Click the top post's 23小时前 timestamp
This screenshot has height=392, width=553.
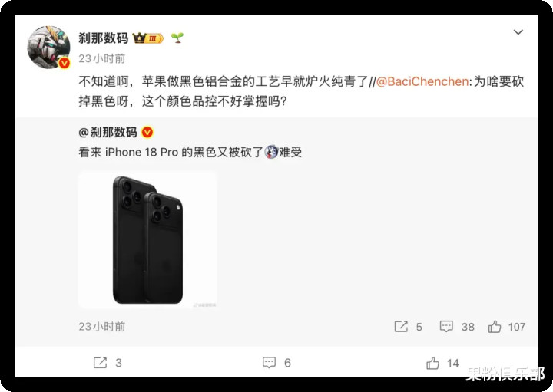(102, 58)
